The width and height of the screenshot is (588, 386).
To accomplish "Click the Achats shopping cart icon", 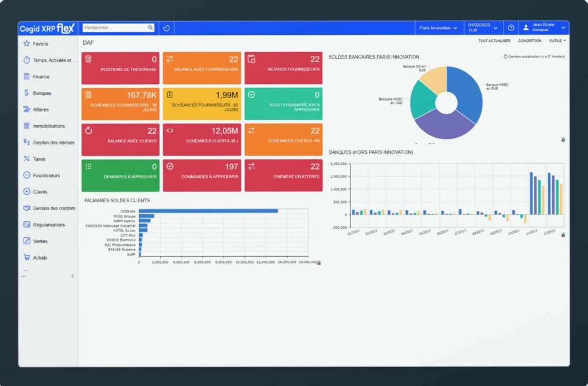I will [x=26, y=258].
